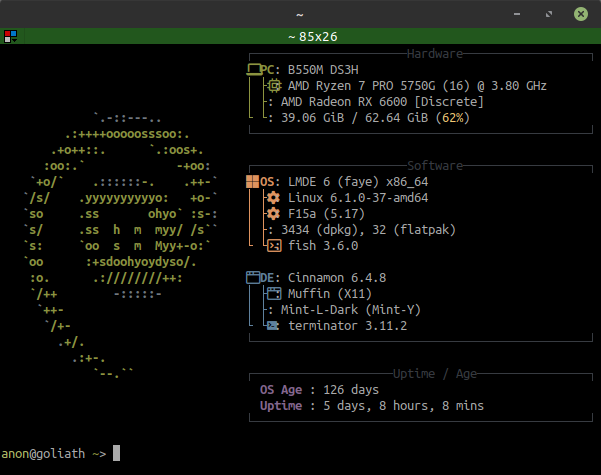The image size is (601, 475).
Task: Click the window icon beside Muffin
Action: pos(274,293)
